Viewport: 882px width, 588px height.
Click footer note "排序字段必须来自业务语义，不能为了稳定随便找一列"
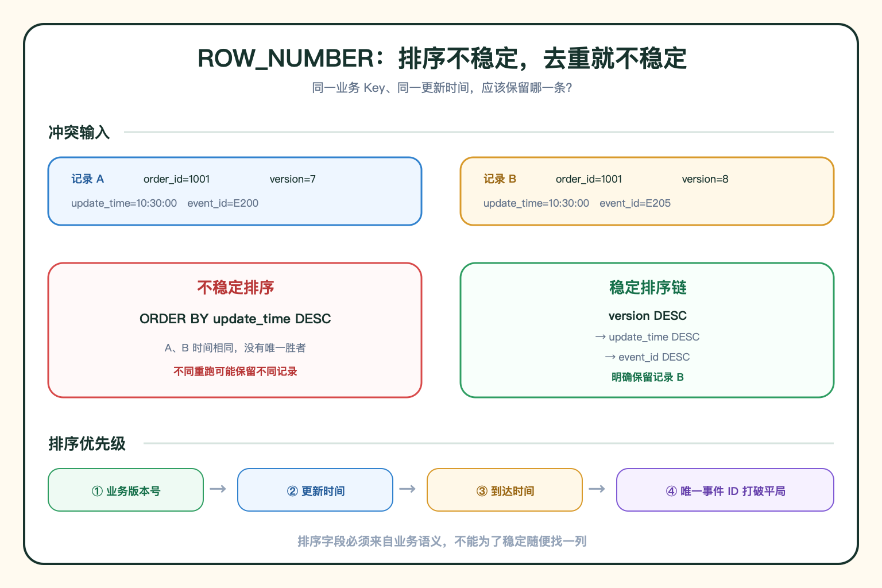click(x=442, y=541)
